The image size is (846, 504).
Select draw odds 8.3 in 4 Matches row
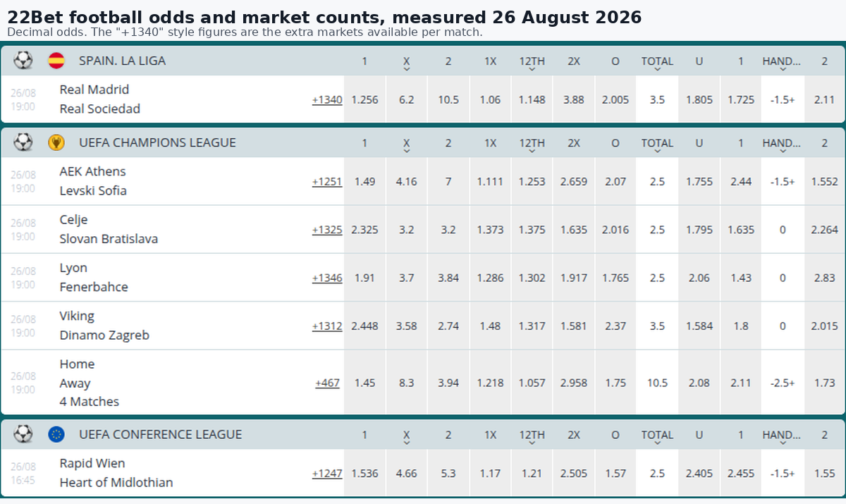pyautogui.click(x=407, y=383)
